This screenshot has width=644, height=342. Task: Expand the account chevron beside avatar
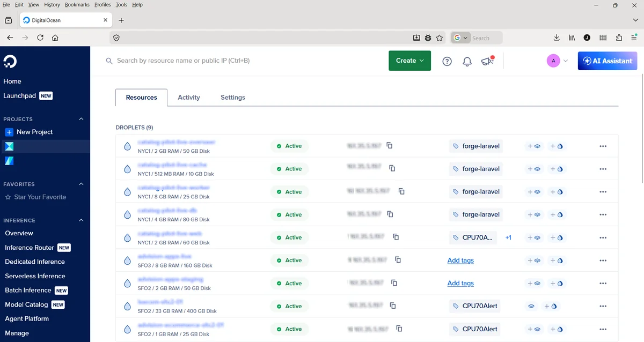point(566,61)
